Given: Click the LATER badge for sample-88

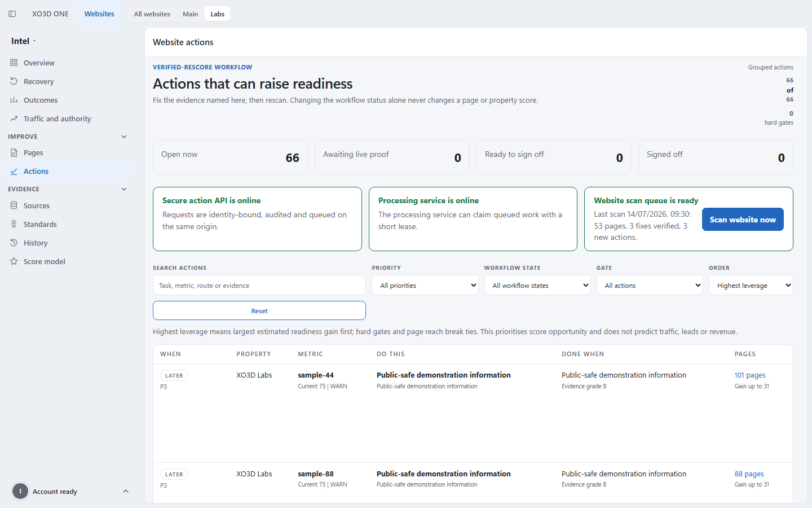Looking at the screenshot, I should coord(174,474).
